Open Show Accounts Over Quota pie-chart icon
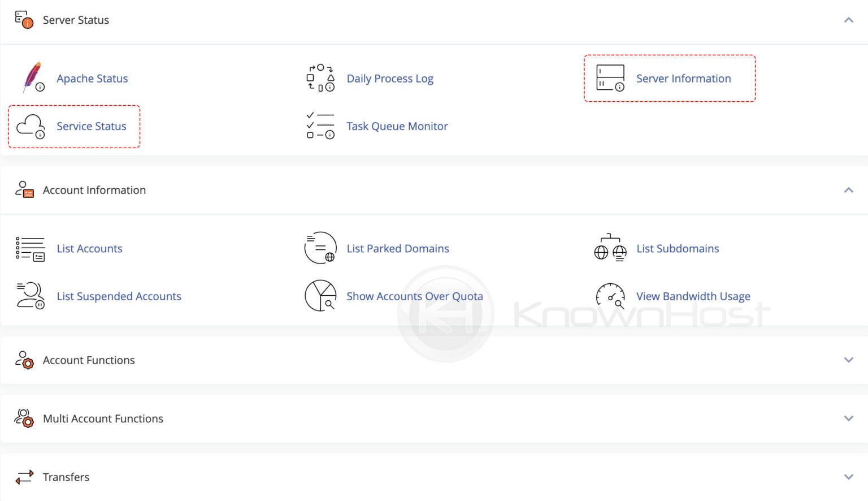The height and width of the screenshot is (501, 868). [x=320, y=296]
